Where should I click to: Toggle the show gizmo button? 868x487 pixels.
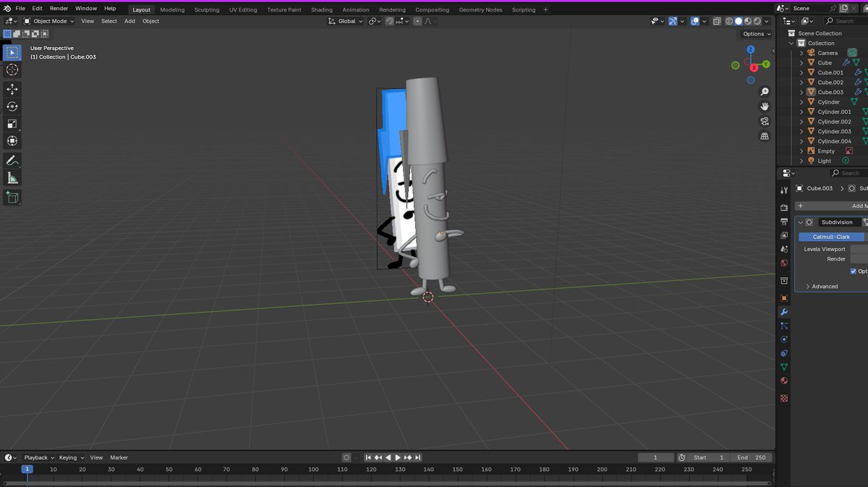pyautogui.click(x=673, y=21)
